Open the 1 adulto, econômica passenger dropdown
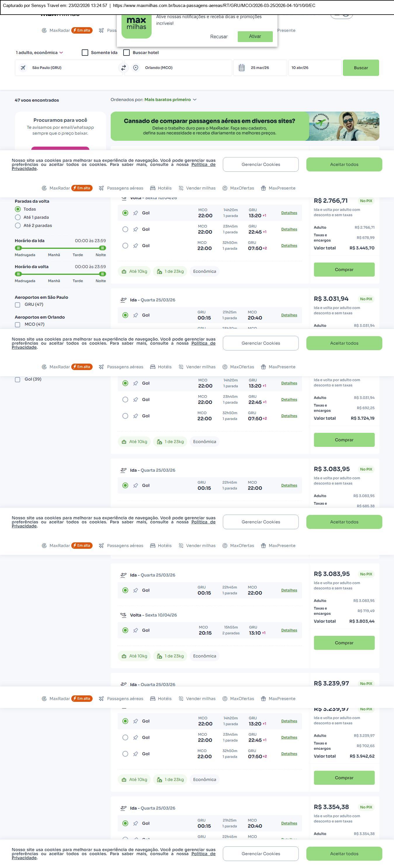The height and width of the screenshot is (868, 394). [x=39, y=53]
